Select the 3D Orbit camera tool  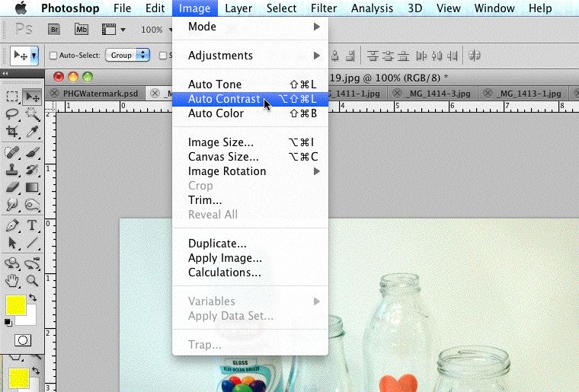click(32, 263)
